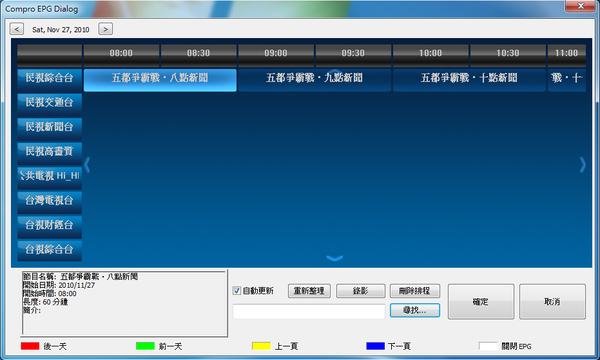Select program 五都爭霸戰・八點新聞
The image size is (600, 360).
[160, 80]
